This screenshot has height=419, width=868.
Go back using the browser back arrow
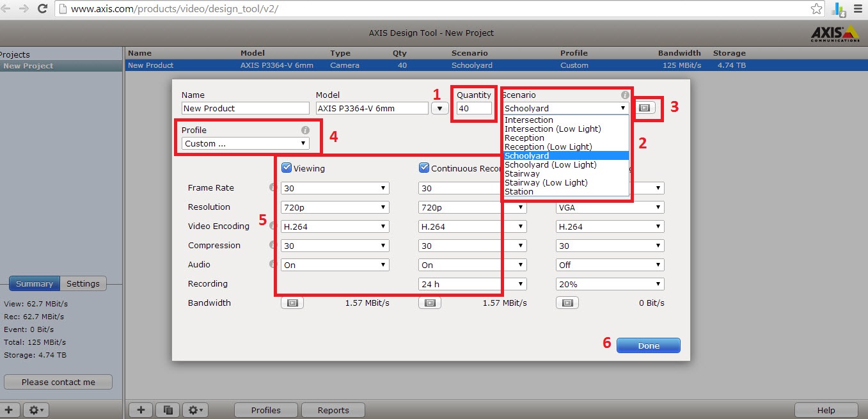(x=6, y=9)
